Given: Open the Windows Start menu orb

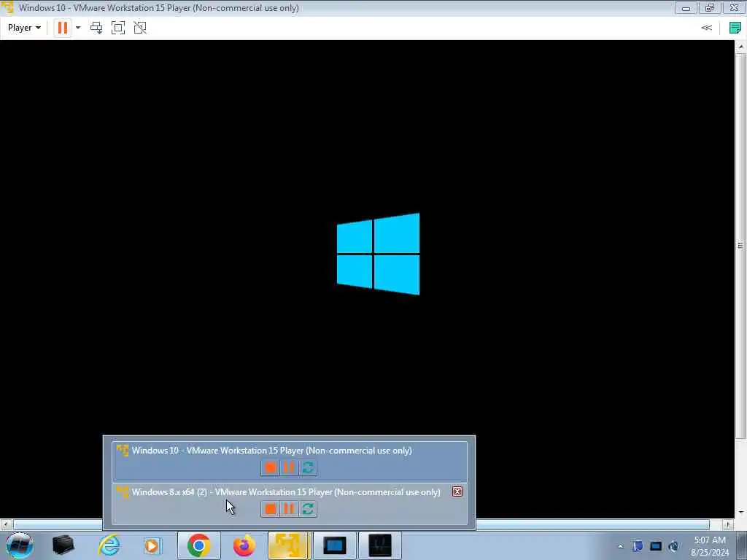Looking at the screenshot, I should pyautogui.click(x=19, y=545).
